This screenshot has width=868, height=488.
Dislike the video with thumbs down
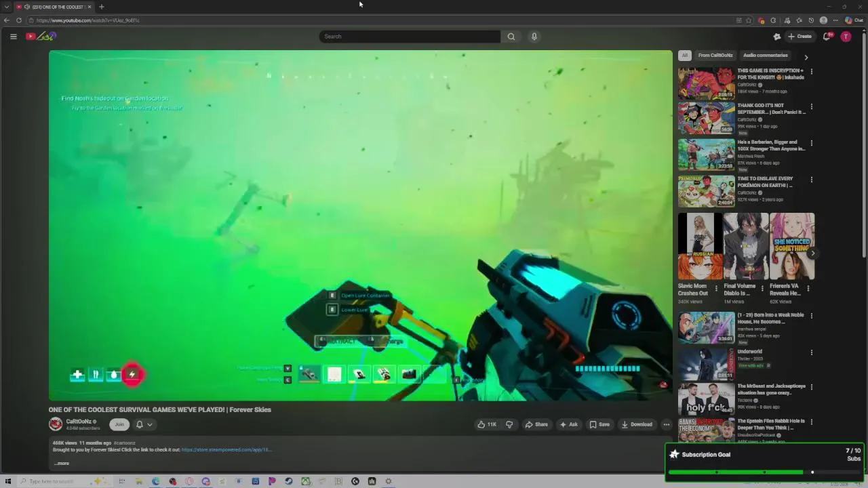[509, 424]
